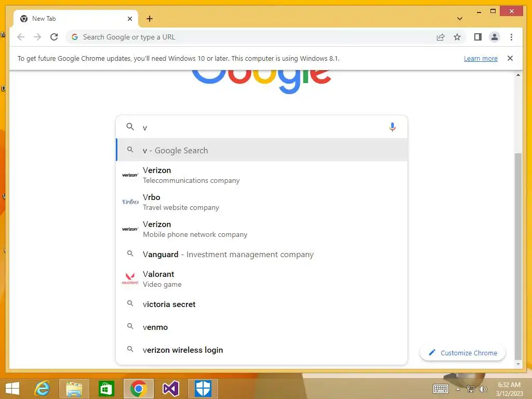Image resolution: width=532 pixels, height=399 pixels.
Task: Click the page vertical scrollbar thumb
Action: [518, 256]
